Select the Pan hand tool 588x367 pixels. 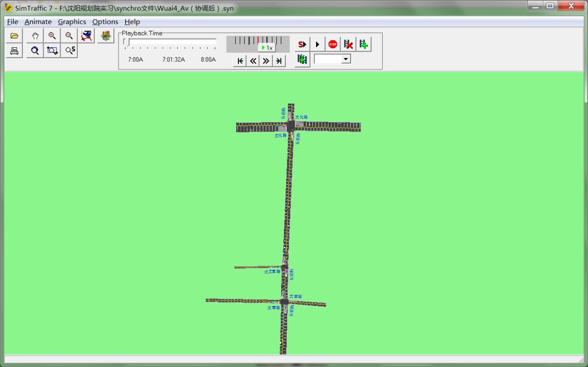35,36
